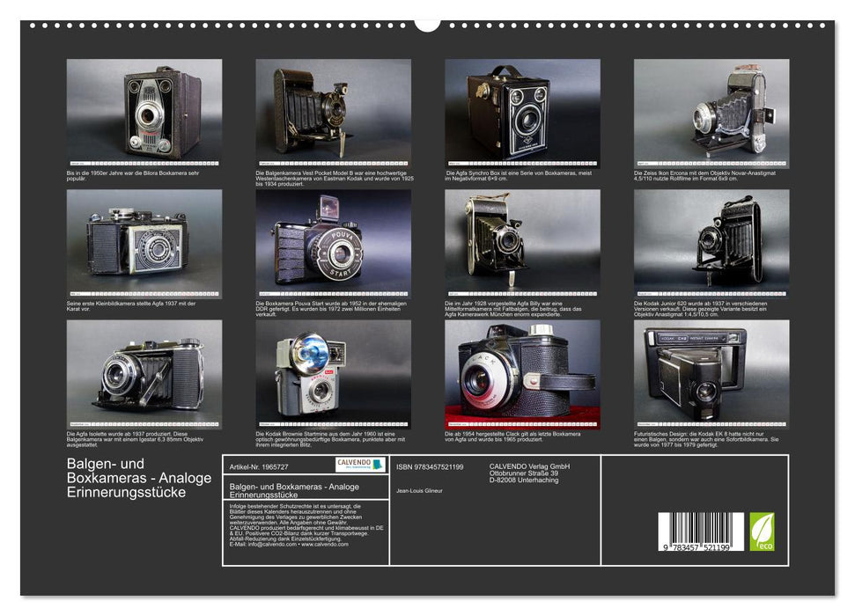
Task: Open the Pouva Start camera photo
Action: [x=333, y=240]
